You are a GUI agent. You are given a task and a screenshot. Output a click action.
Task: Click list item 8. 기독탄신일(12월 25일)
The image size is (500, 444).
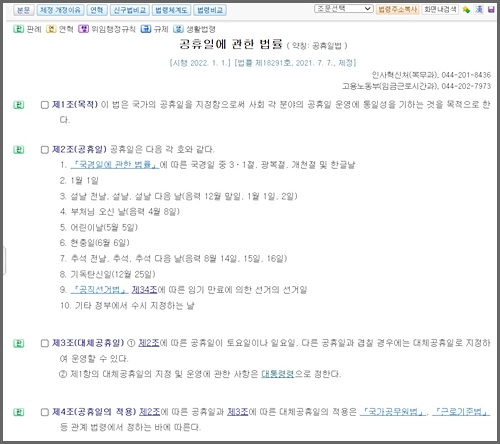[108, 275]
